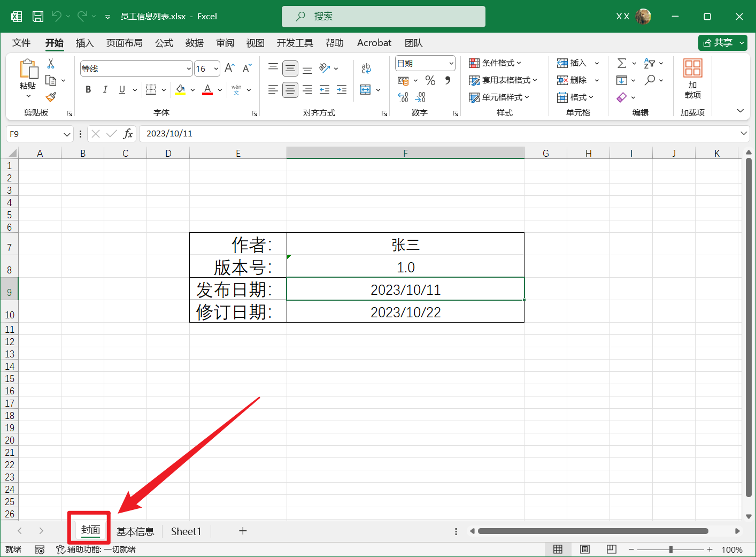Viewport: 756px width, 557px height.
Task: Click the center alignment icon
Action: tap(290, 89)
